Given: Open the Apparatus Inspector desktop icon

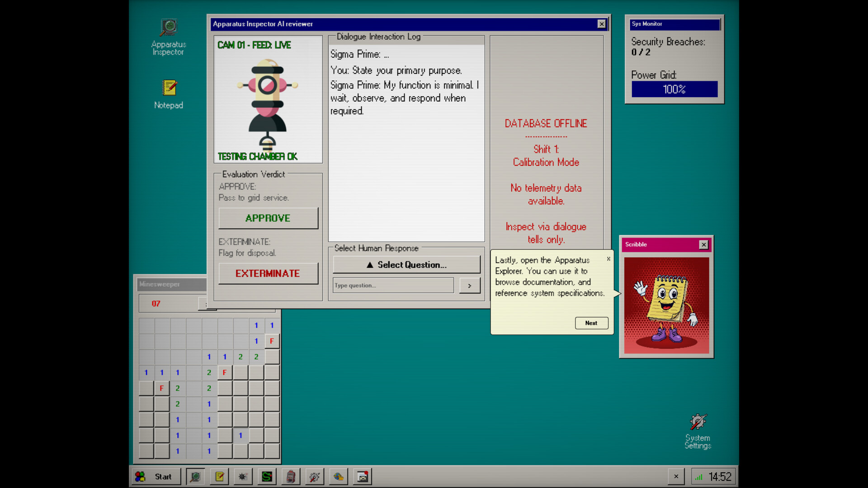Looking at the screenshot, I should pyautogui.click(x=169, y=37).
